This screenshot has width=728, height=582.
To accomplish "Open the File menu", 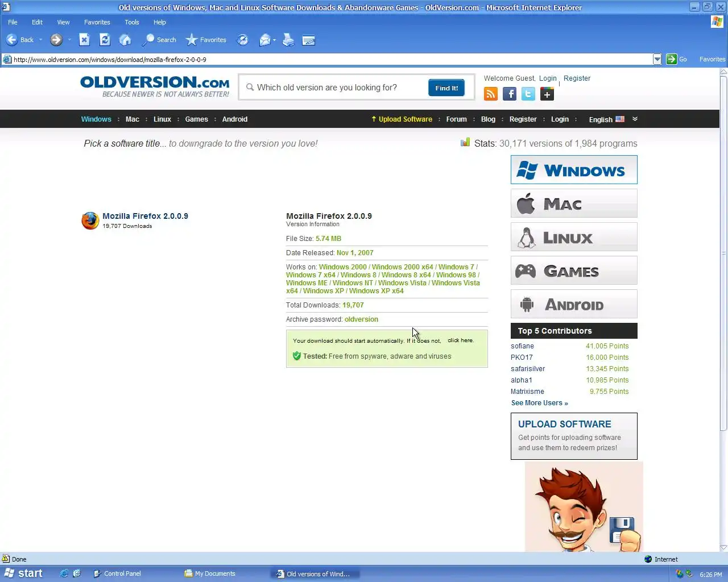I will click(x=13, y=22).
